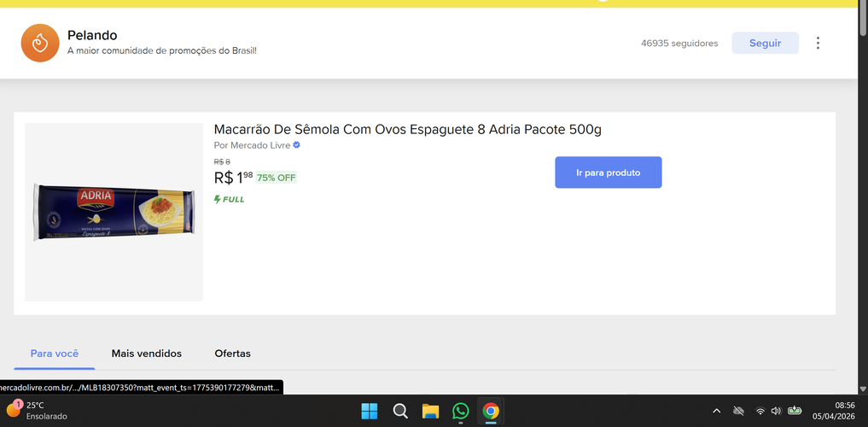Open the weather widget showing 25°C
This screenshot has height=427, width=868.
(x=37, y=411)
